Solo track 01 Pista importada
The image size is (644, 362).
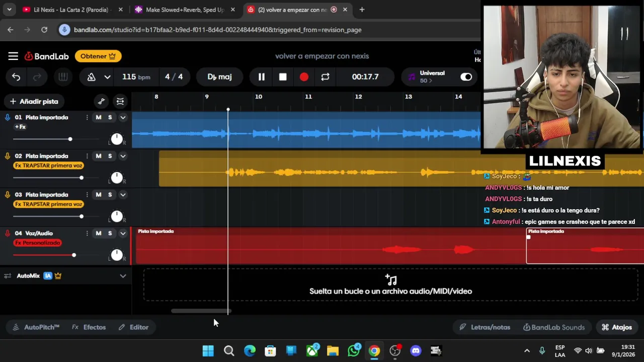coord(110,117)
